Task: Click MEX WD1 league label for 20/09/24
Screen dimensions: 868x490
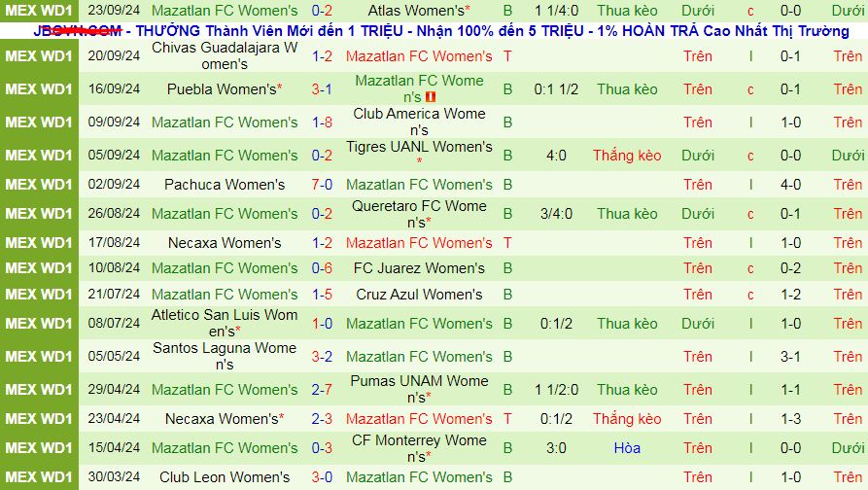Action: 39,56
